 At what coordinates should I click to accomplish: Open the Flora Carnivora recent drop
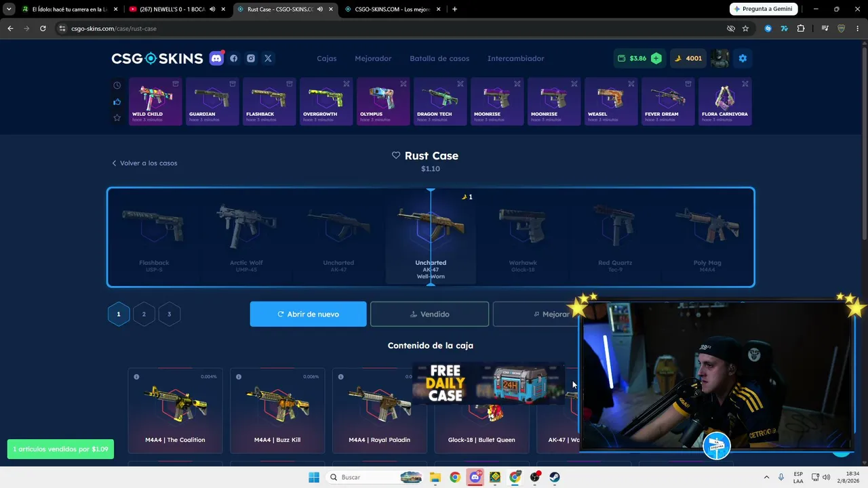click(x=725, y=102)
